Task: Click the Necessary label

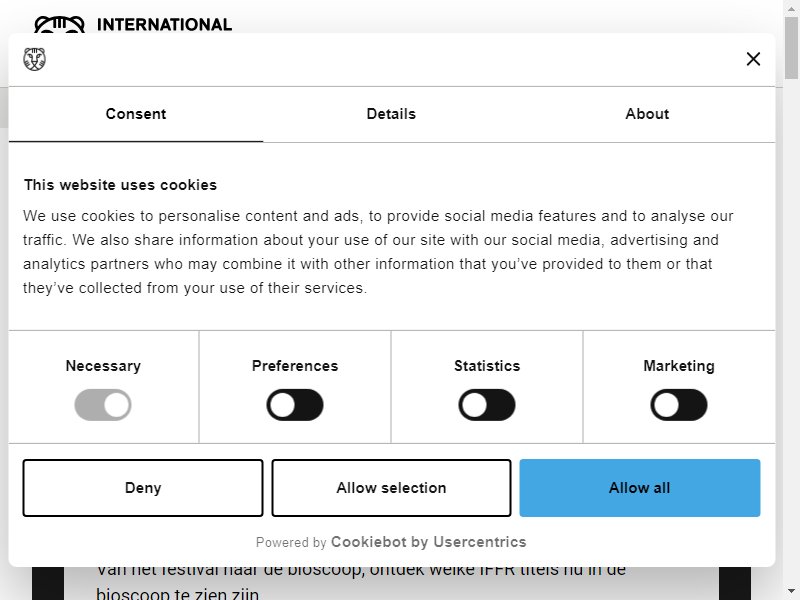Action: click(103, 366)
